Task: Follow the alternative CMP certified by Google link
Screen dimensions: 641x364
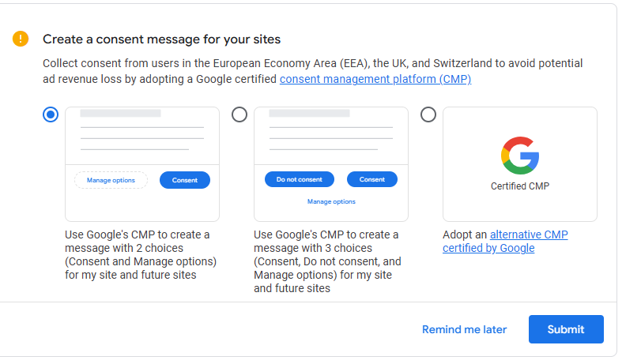Action: 505,241
